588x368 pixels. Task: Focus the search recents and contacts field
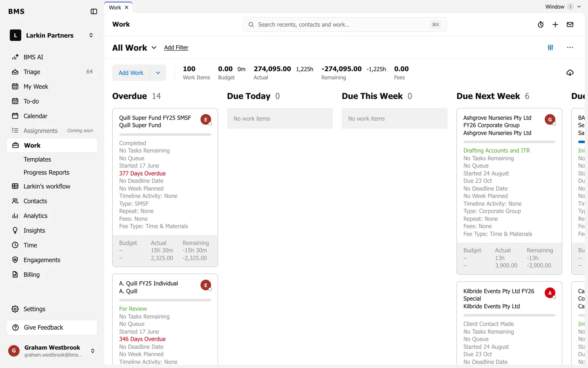[345, 25]
